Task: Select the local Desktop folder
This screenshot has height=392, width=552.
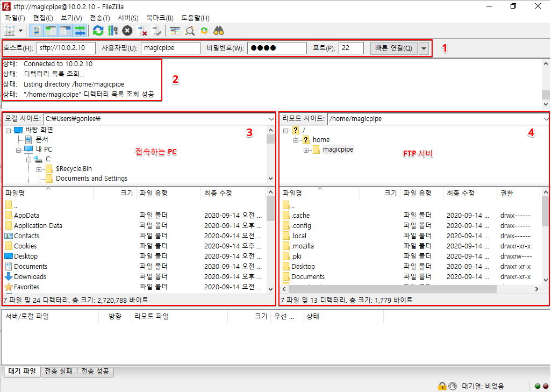Action: pos(26,256)
